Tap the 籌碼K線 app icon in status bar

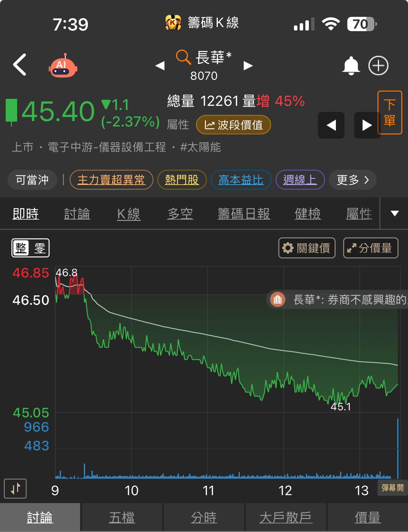[173, 23]
